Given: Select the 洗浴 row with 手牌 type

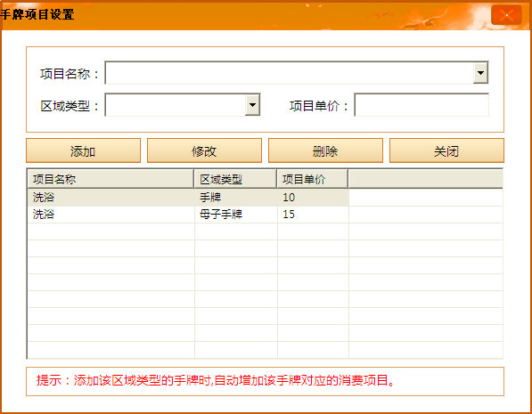Looking at the screenshot, I should (188, 198).
